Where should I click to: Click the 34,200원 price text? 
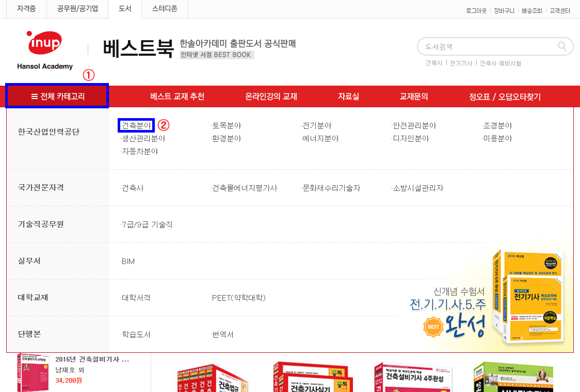click(69, 381)
